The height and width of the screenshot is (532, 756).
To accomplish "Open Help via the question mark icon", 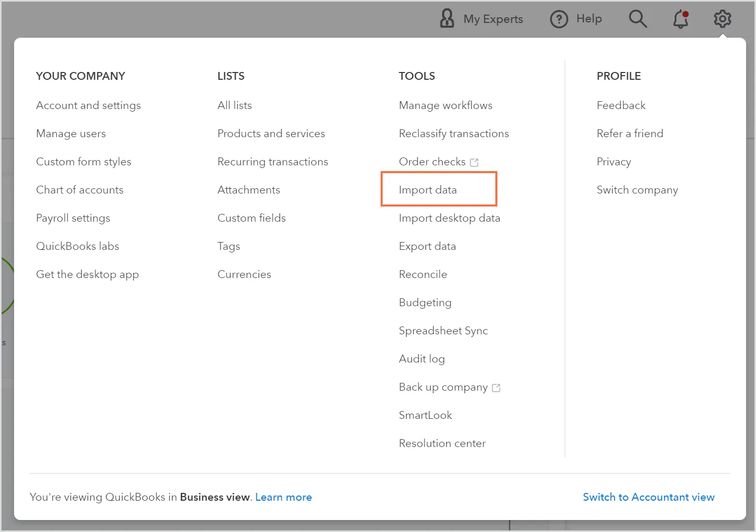I will pos(559,19).
